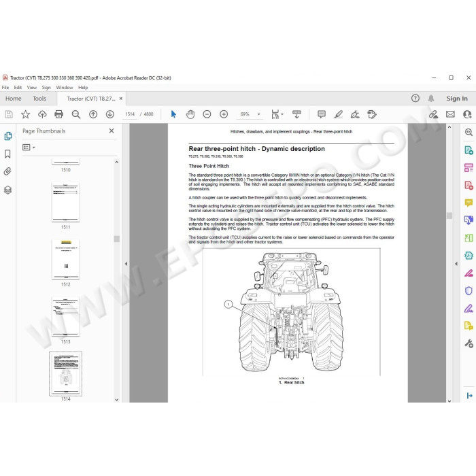Screen dimensions: 476x476
Task: Select page 1513 thumbnail
Action: (65, 317)
